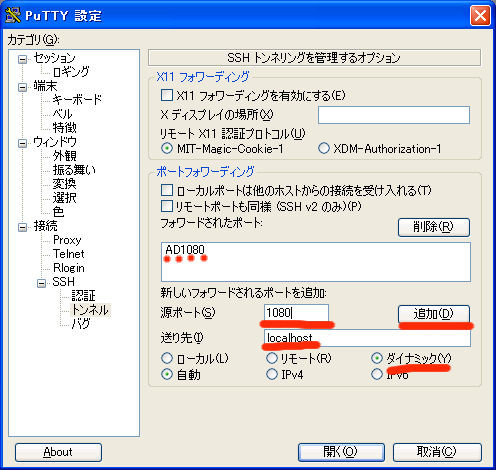496x470 pixels.
Task: Collapse the 端末 tree node
Action: (x=22, y=87)
